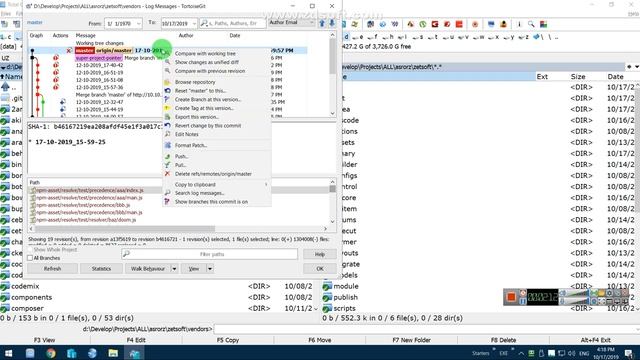Select the Working tree changes row

click(x=100, y=43)
